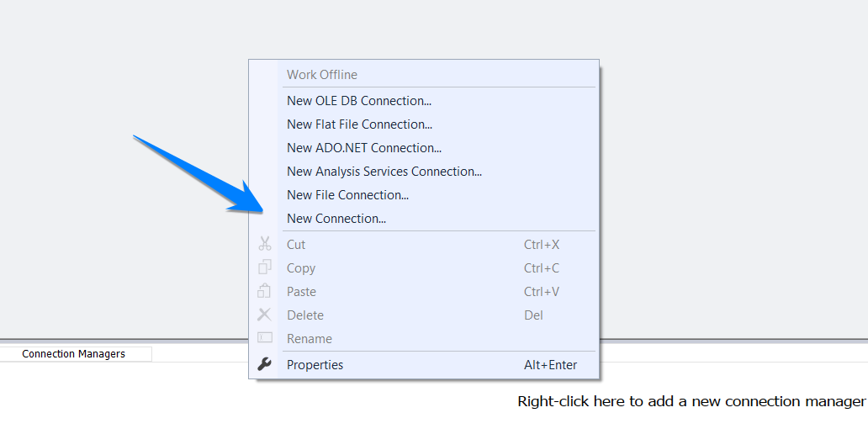Viewport: 868px width, 434px height.
Task: Click the empty gray design surface
Action: 126,252
